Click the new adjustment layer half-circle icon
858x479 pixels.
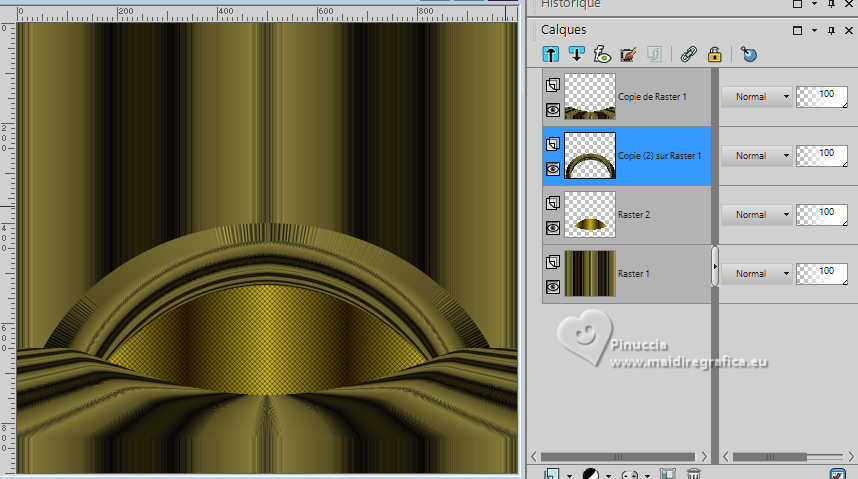(589, 474)
